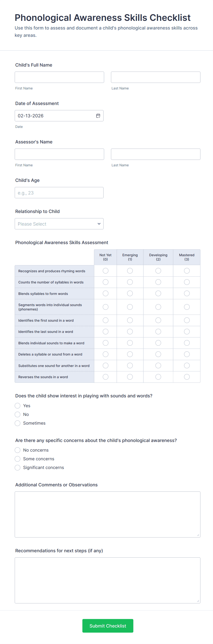Rate Identifies the first sound as Mastered
Screen dimensions: 213x644
coord(187,320)
